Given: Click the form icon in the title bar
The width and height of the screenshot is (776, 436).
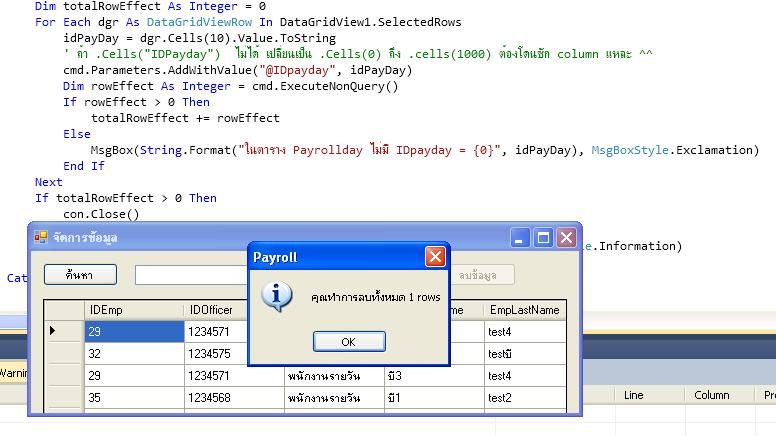Looking at the screenshot, I should (41, 238).
